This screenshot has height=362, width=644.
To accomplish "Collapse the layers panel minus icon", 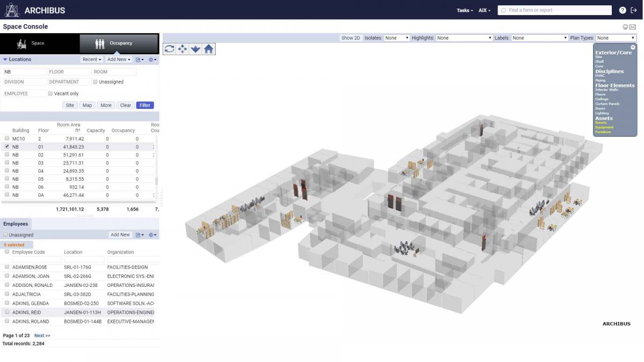I will tap(633, 47).
